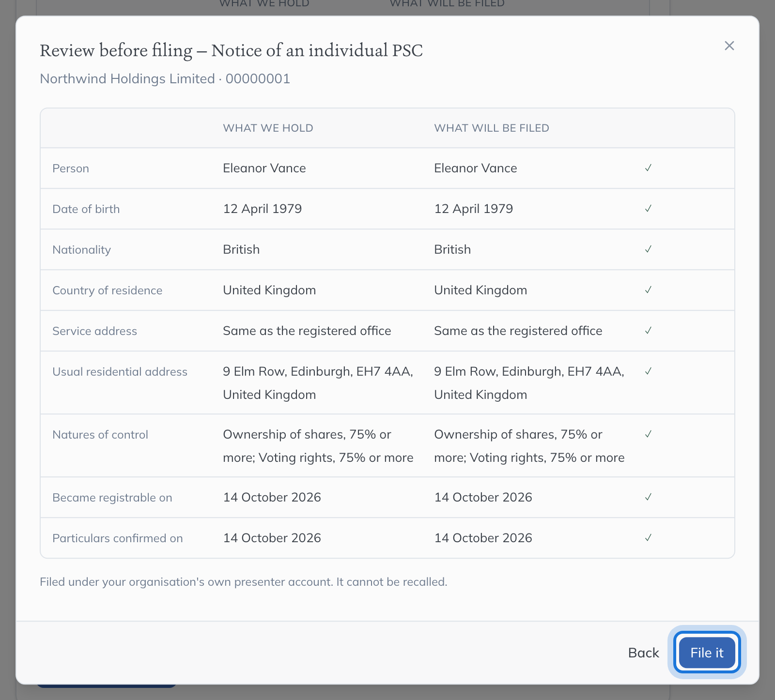Click the checkmark in the Usual residential address row

648,371
